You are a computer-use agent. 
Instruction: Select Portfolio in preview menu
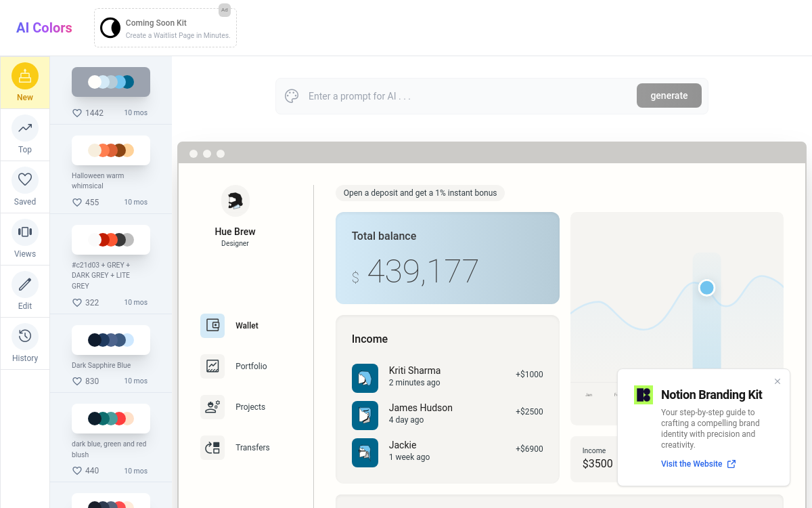[x=251, y=366]
